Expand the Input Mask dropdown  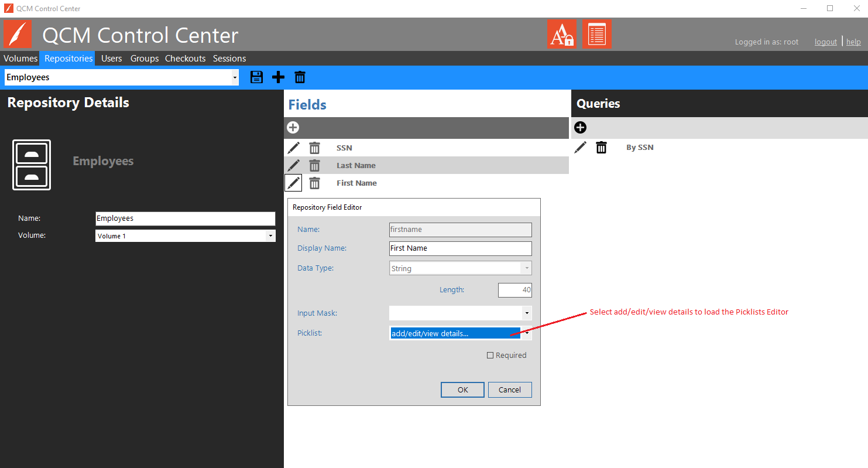[526, 313]
